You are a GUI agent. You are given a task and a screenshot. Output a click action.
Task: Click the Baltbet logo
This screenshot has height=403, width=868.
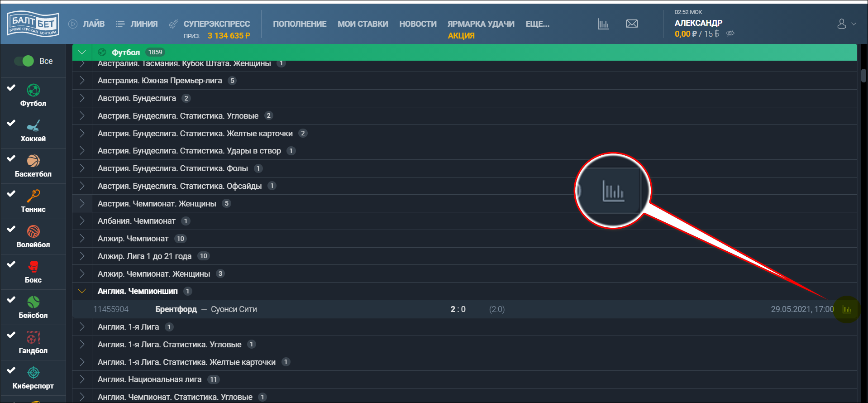point(33,24)
